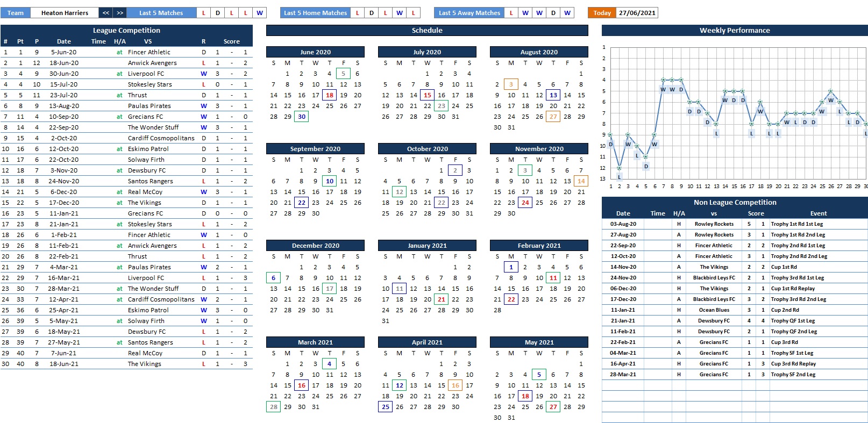Click the orange Today label
The image size is (868, 423).
(x=602, y=13)
